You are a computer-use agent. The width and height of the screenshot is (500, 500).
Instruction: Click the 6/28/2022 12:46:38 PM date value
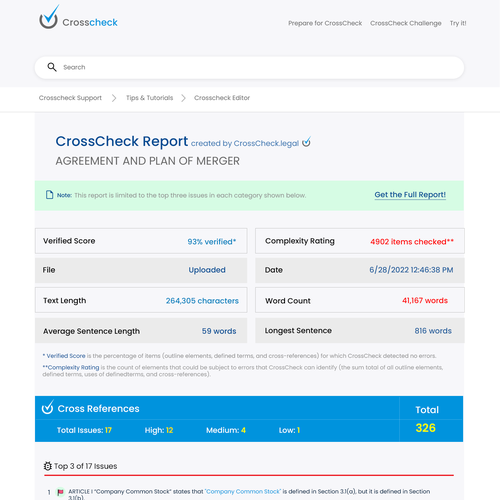(x=411, y=270)
